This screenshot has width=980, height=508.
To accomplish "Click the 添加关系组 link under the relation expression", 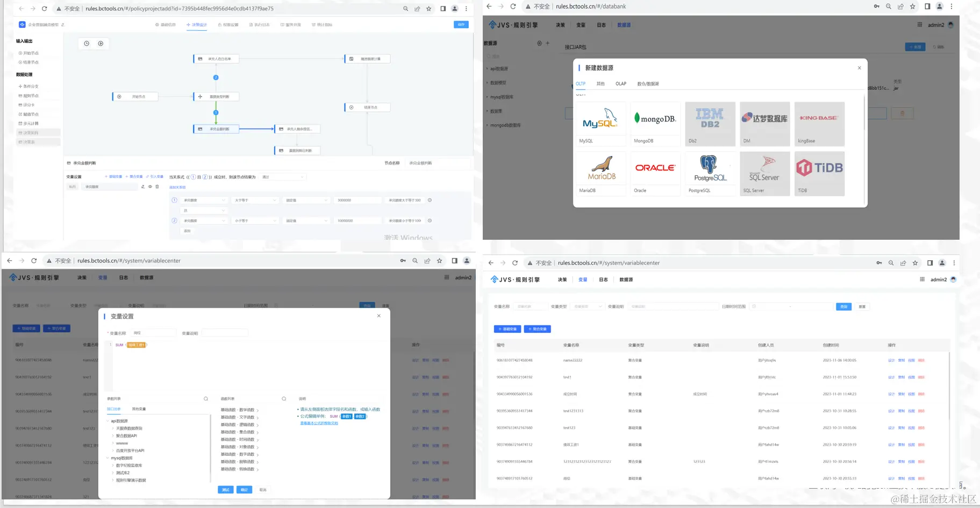I will (177, 187).
